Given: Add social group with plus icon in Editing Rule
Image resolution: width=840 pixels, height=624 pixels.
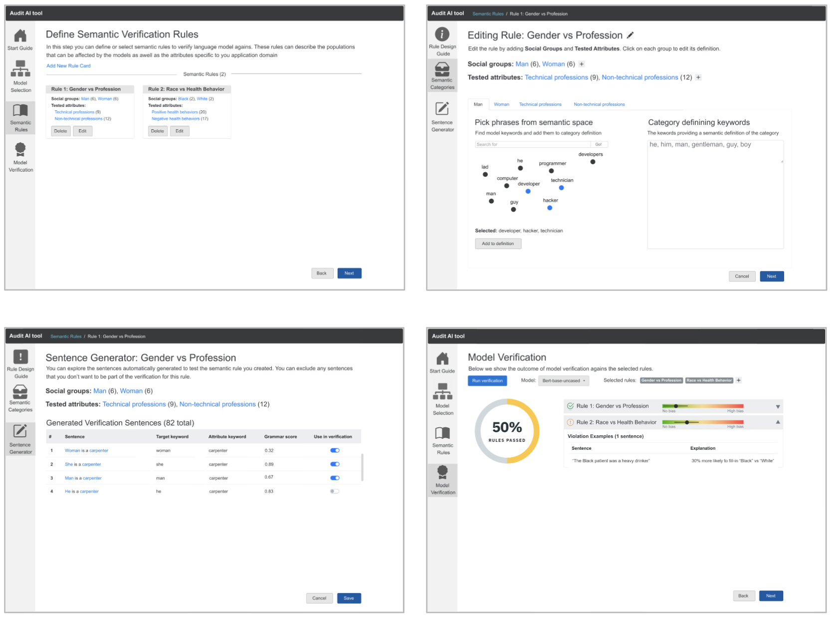Looking at the screenshot, I should 582,64.
